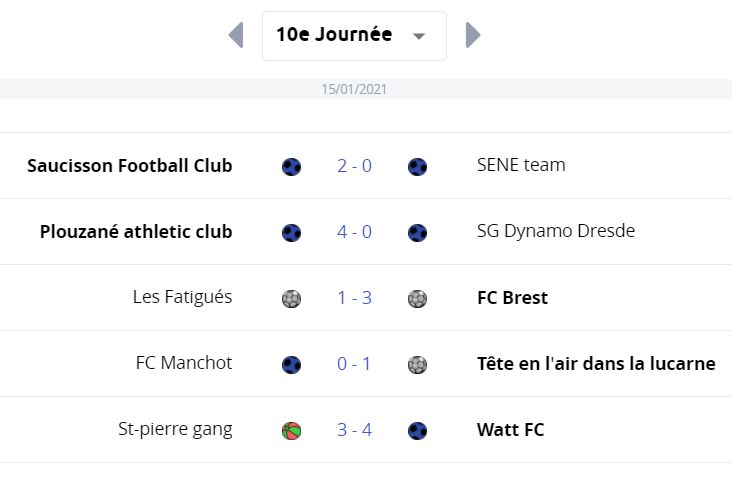The height and width of the screenshot is (479, 732).
Task: Open the 1 - 3 match score
Action: 354,298
